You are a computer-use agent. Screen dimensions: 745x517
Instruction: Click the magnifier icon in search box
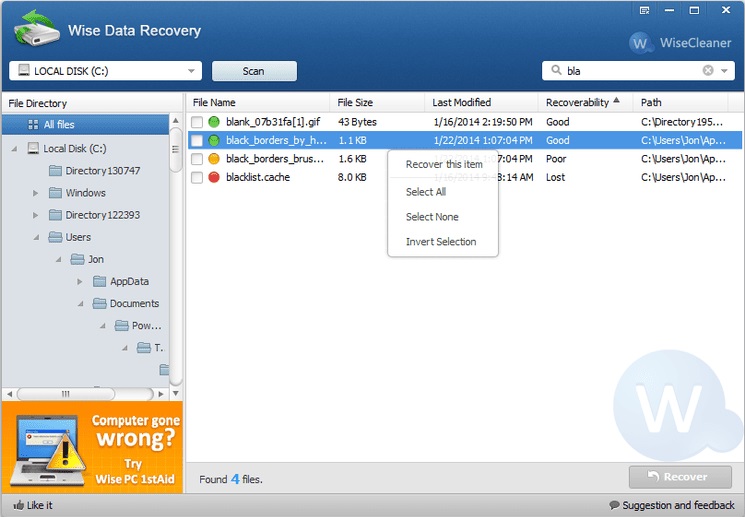pos(554,71)
